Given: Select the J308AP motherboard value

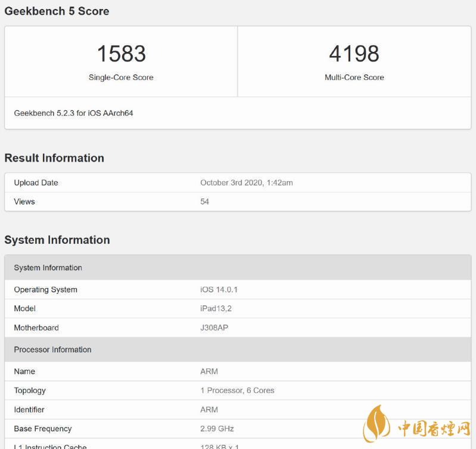Looking at the screenshot, I should coord(214,328).
